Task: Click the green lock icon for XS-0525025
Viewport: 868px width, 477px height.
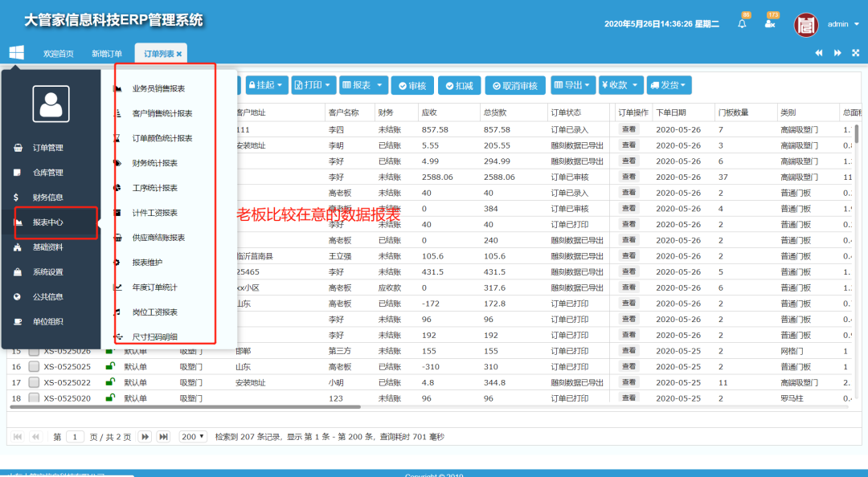Action: point(110,366)
